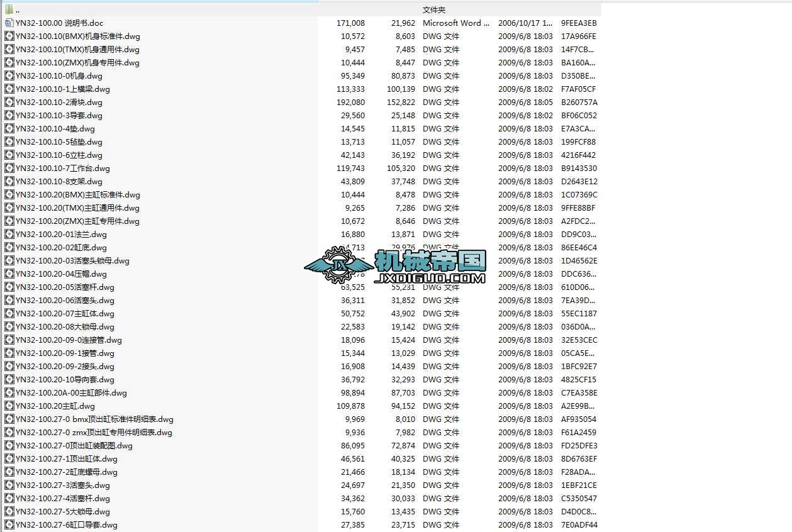Select file name YN32-100.27-3活塞头.dwg
This screenshot has width=792, height=532.
(x=63, y=485)
